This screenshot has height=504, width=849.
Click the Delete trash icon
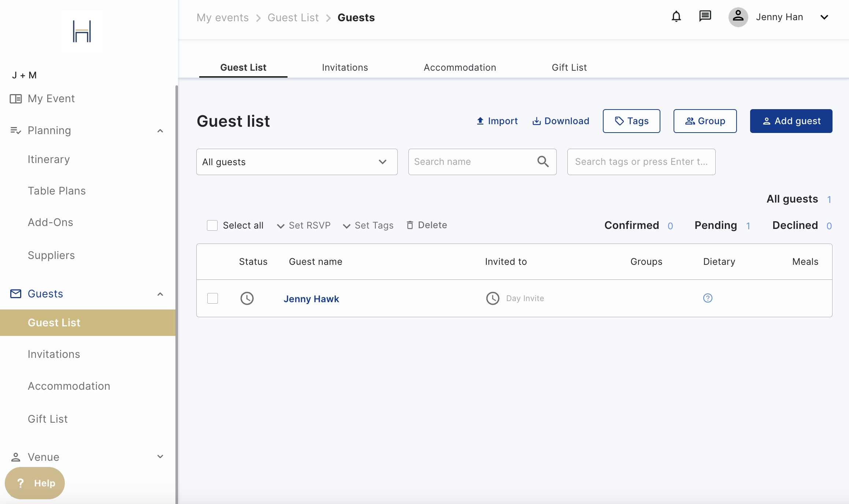pyautogui.click(x=410, y=225)
